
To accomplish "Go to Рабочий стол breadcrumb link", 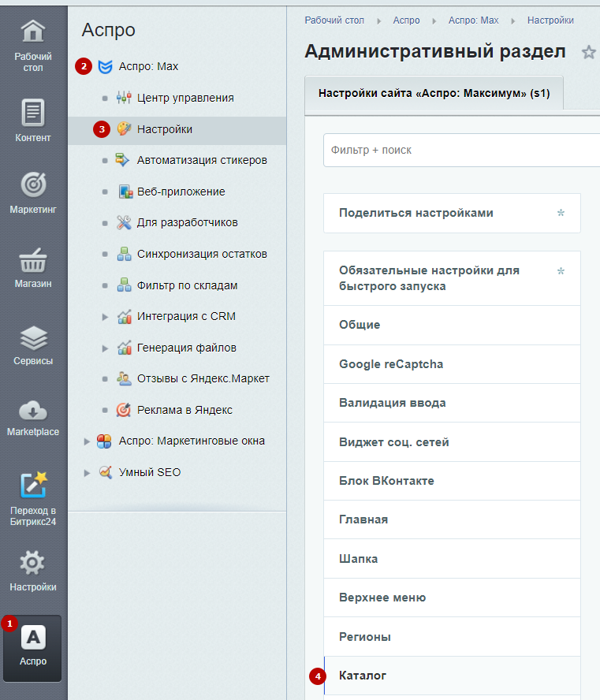I will [334, 20].
